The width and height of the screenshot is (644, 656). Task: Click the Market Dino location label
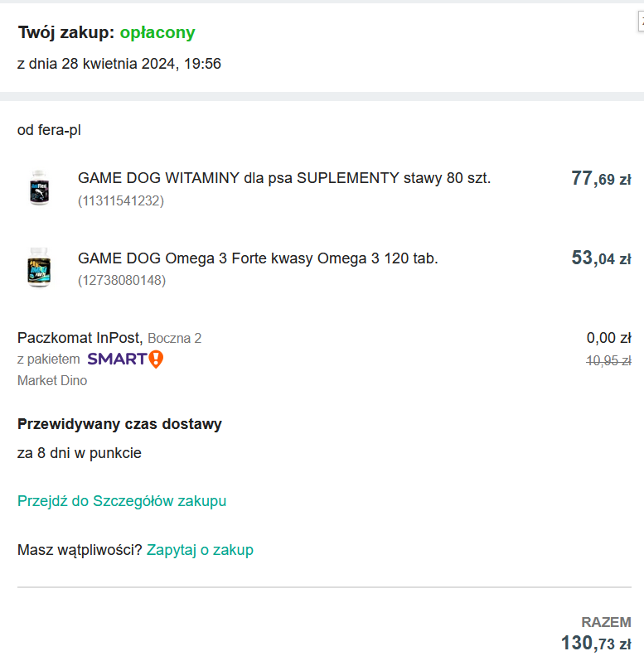(52, 381)
